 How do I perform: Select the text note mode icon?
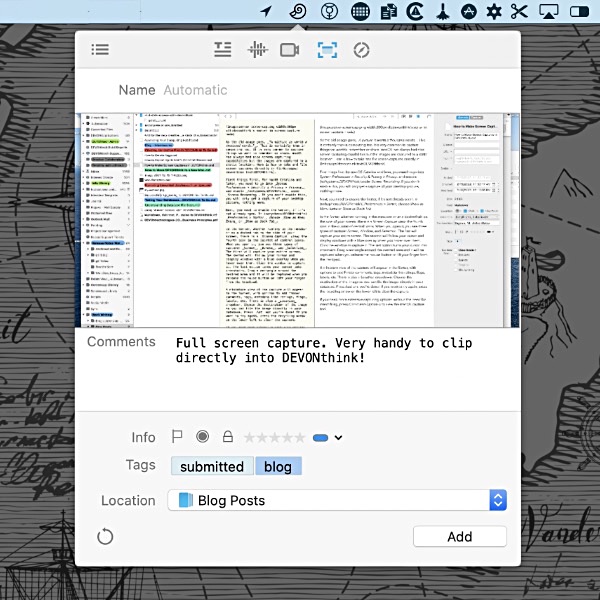point(222,50)
